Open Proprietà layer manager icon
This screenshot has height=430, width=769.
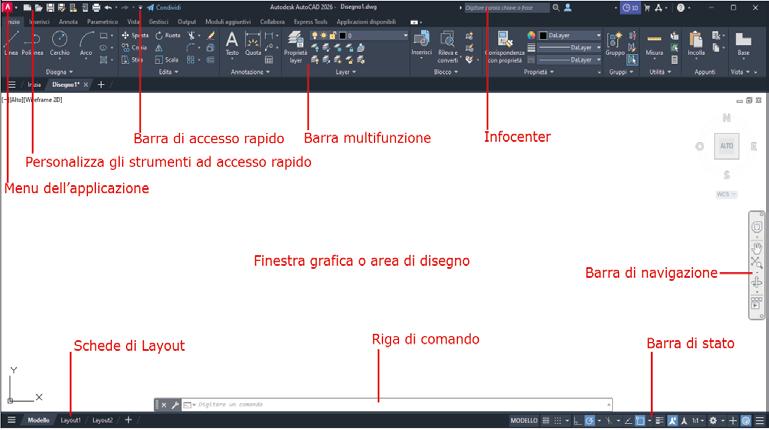295,47
